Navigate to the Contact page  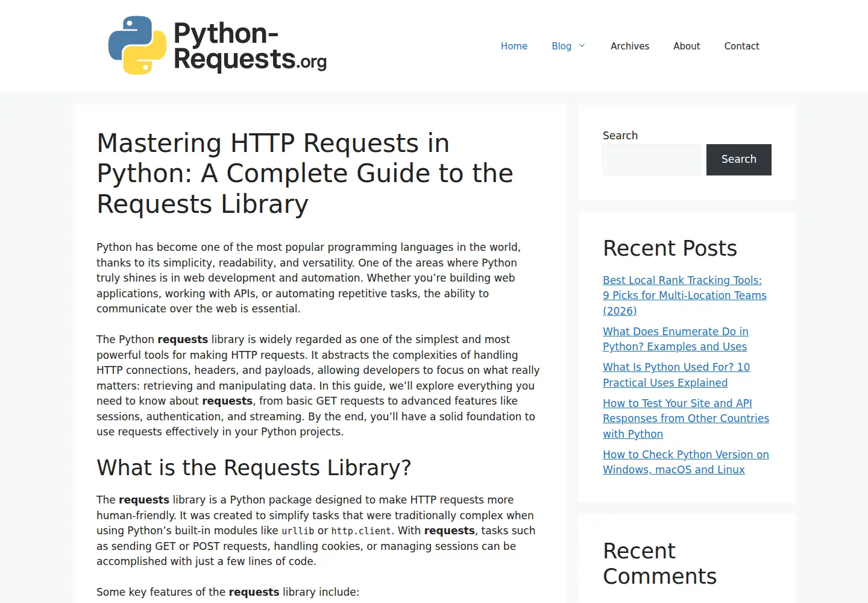(x=741, y=46)
